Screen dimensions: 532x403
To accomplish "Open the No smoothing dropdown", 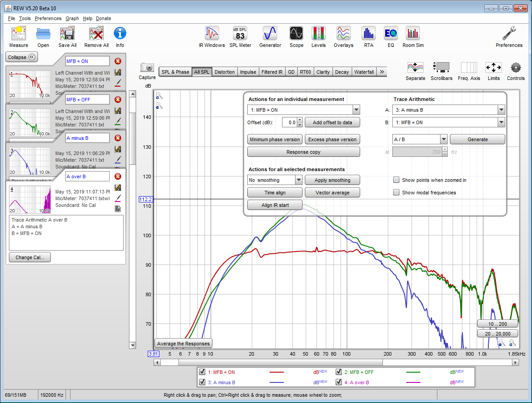I will [299, 180].
